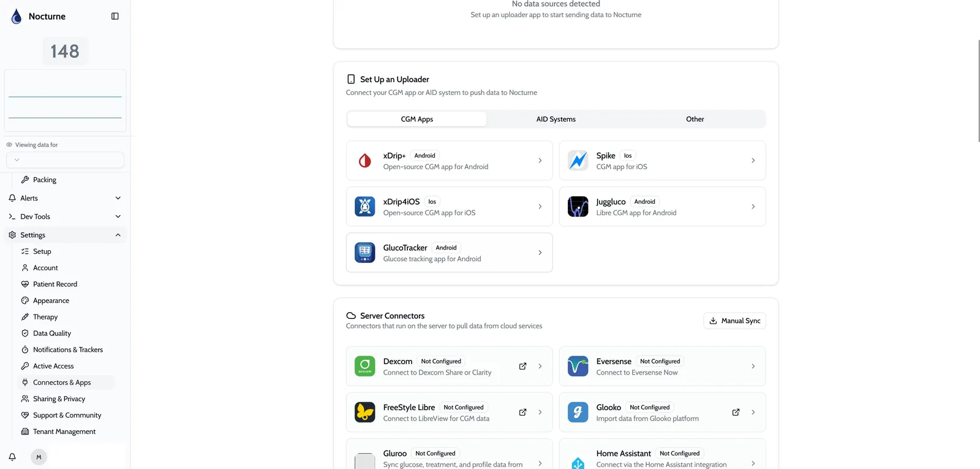This screenshot has width=980, height=469.
Task: Click the mini glucose chart thumbnail
Action: pyautogui.click(x=65, y=101)
